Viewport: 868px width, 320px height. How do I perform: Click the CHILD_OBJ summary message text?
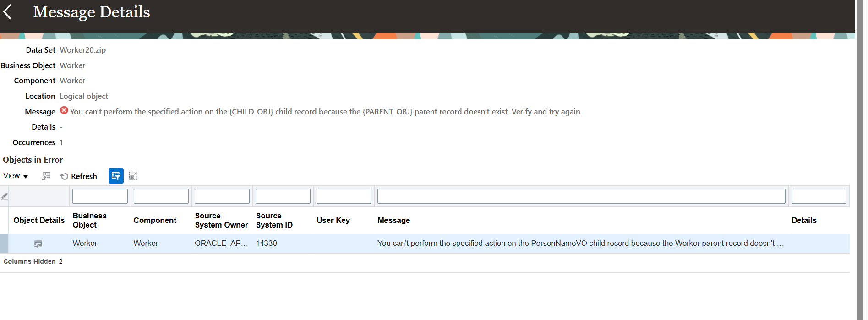coord(326,112)
